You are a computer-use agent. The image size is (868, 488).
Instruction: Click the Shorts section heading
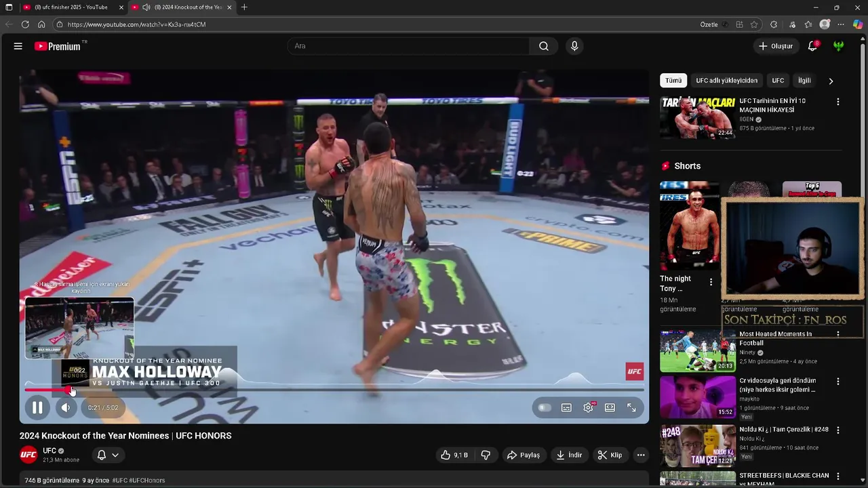(687, 166)
